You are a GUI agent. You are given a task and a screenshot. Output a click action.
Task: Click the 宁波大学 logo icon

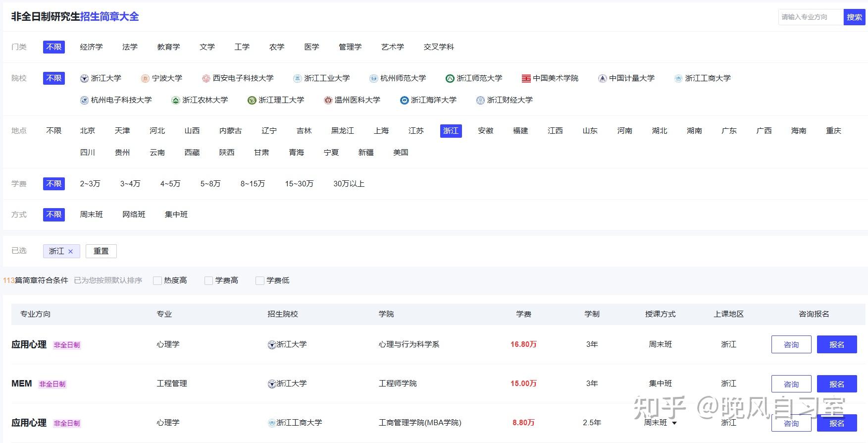point(145,78)
